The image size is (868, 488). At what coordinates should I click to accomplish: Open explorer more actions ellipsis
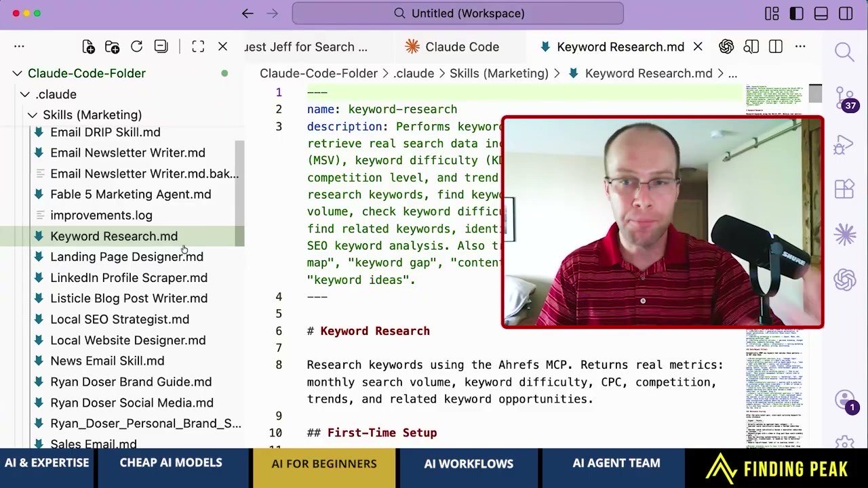[x=19, y=46]
